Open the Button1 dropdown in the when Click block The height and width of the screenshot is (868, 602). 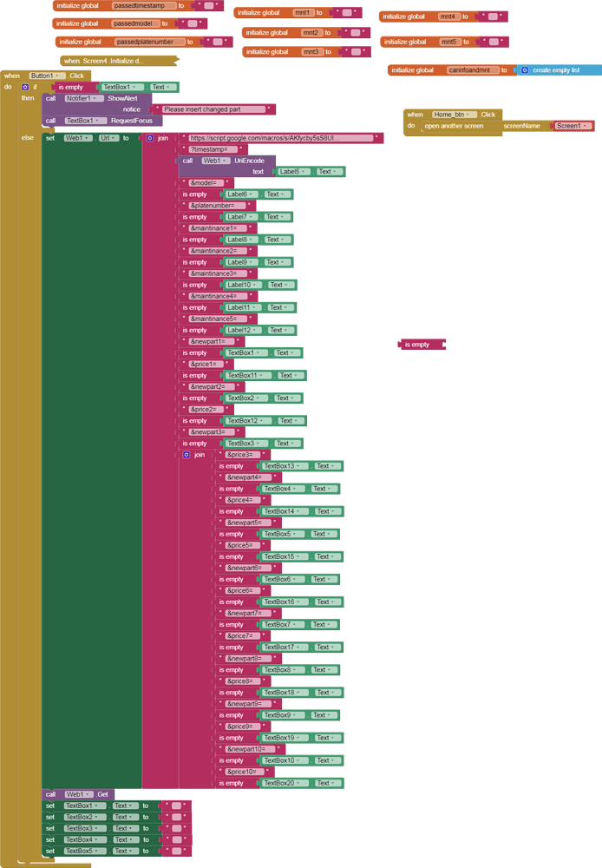[x=47, y=76]
